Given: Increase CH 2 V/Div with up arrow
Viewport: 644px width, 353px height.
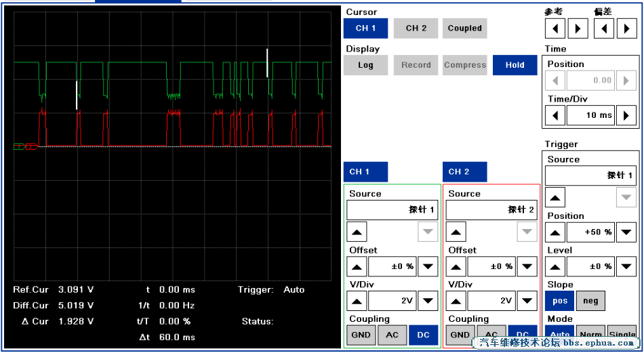Looking at the screenshot, I should point(456,302).
